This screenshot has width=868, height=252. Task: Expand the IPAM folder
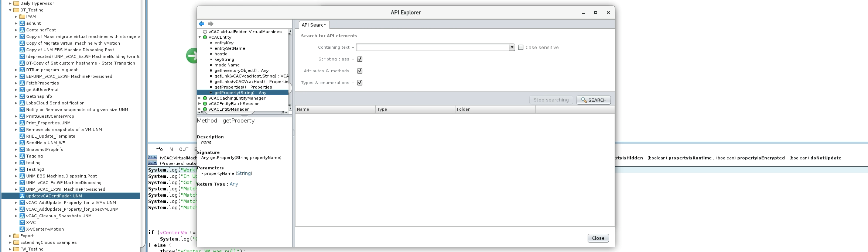click(16, 17)
